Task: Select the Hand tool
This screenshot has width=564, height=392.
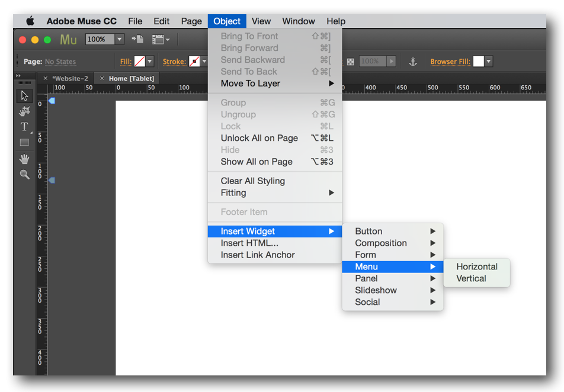Action: tap(24, 159)
